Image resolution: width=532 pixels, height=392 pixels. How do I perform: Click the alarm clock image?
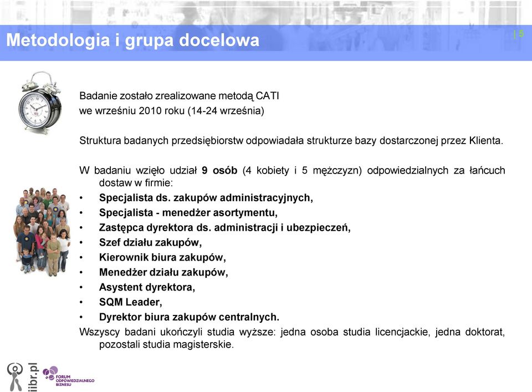[x=40, y=103]
